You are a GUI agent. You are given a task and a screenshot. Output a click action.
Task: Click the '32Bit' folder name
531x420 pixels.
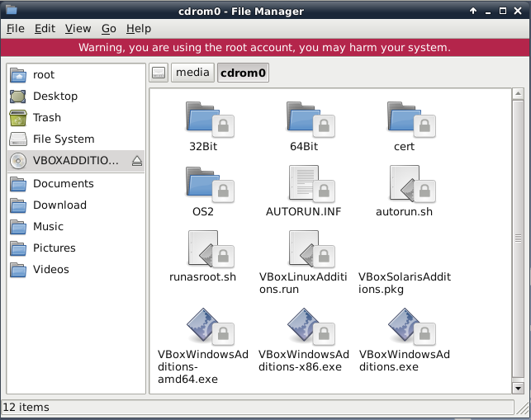[x=203, y=147]
